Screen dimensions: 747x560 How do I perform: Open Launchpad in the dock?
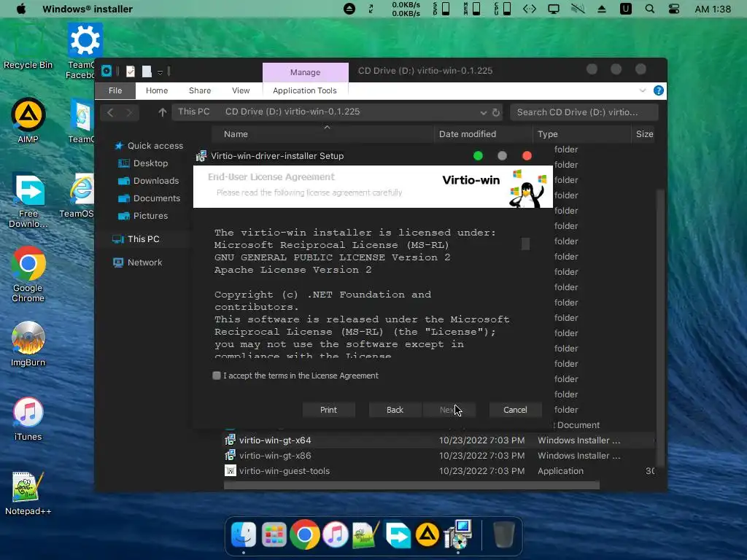274,534
